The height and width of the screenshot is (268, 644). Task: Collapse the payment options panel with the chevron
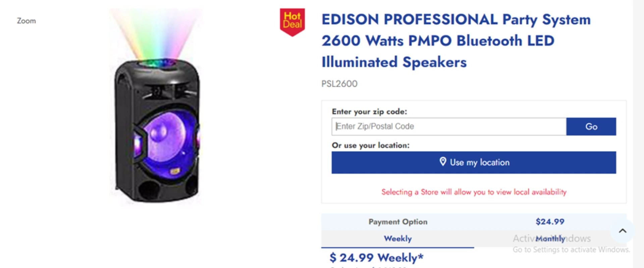tap(623, 230)
